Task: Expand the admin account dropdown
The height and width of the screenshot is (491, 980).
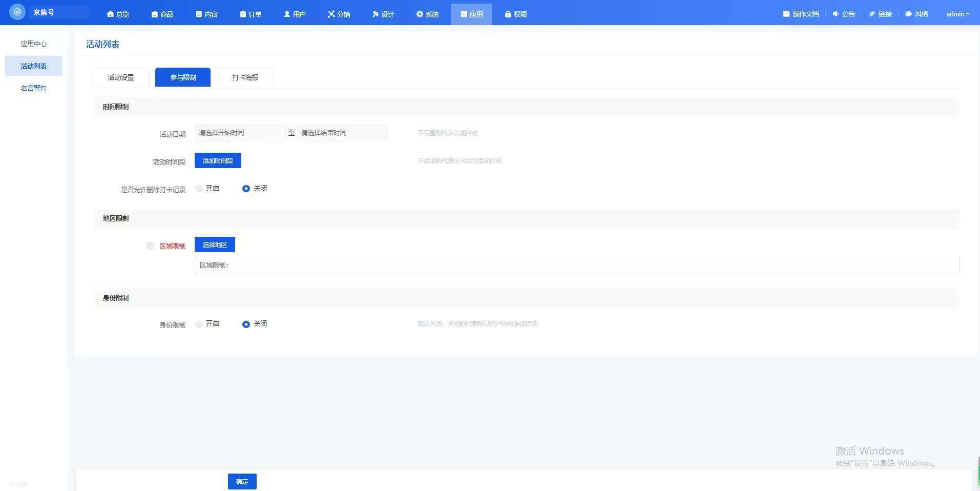Action: click(957, 14)
